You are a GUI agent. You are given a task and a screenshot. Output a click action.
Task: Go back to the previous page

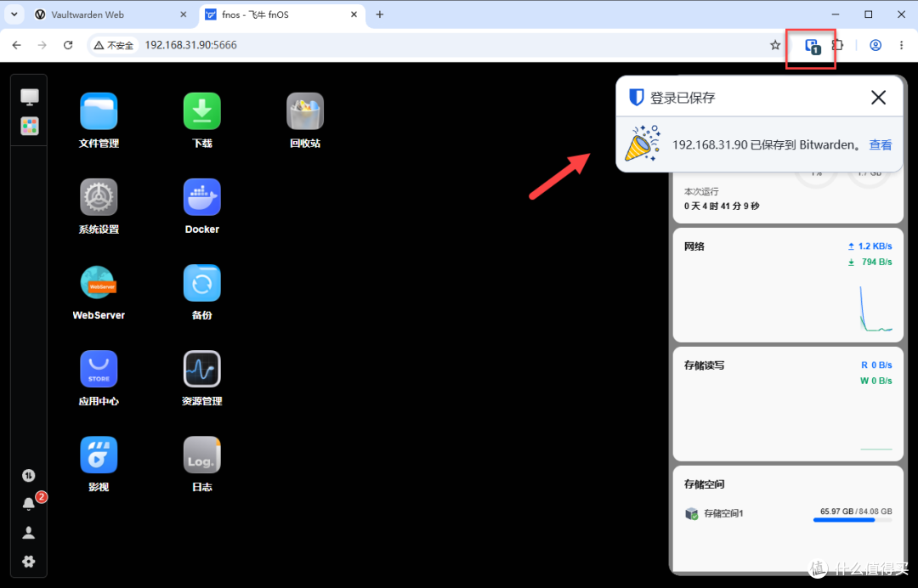pos(16,45)
